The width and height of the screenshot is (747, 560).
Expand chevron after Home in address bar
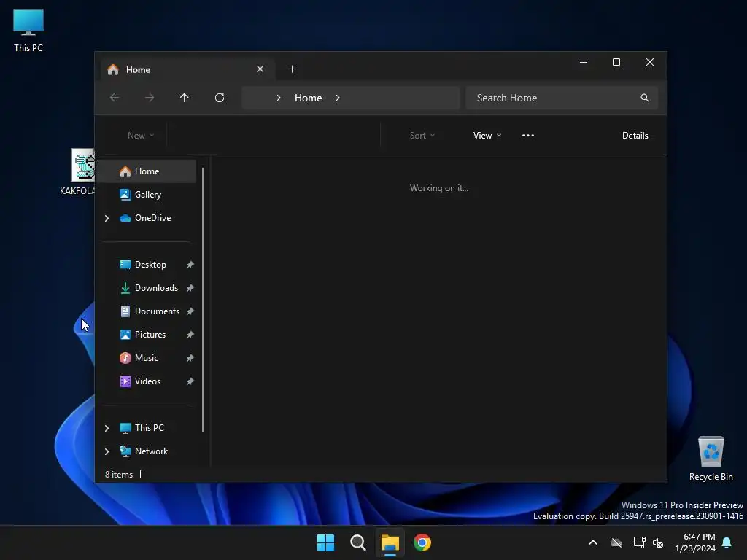click(338, 98)
